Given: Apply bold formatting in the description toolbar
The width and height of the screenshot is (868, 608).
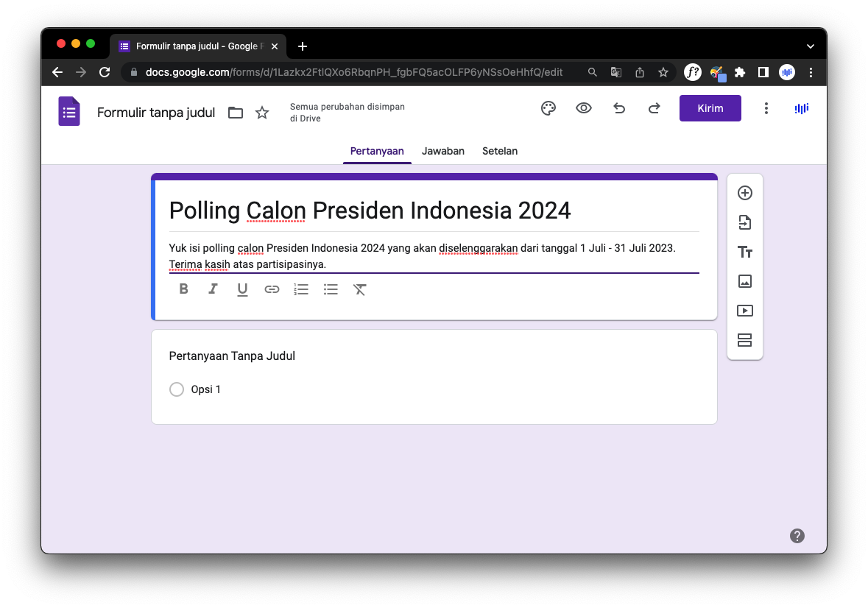Looking at the screenshot, I should (x=183, y=289).
